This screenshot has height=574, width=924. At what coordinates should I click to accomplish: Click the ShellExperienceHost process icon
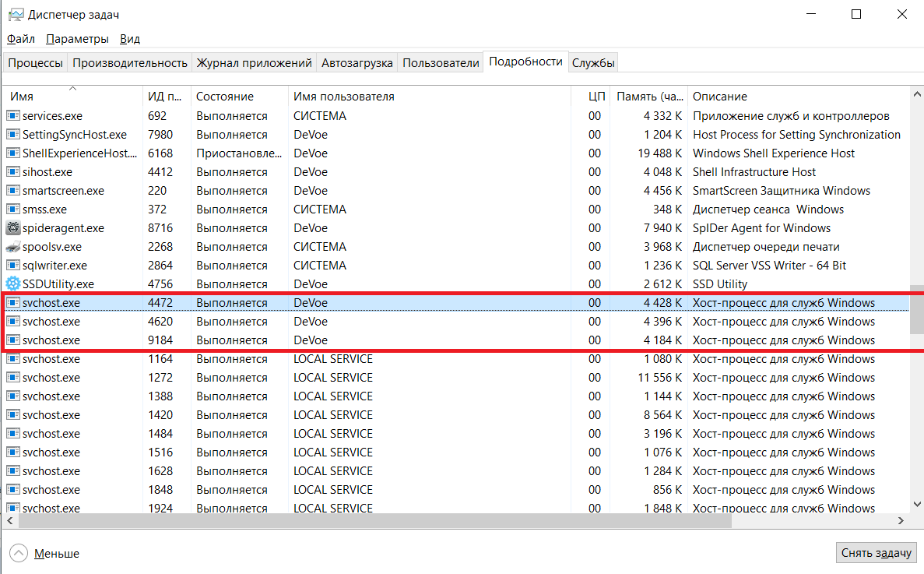(13, 153)
